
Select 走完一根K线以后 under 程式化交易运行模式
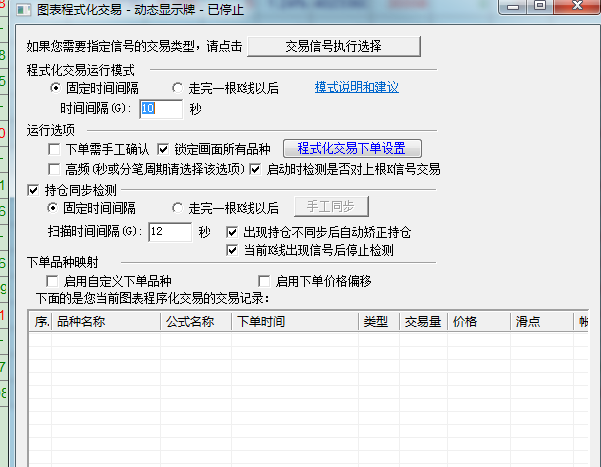click(178, 87)
